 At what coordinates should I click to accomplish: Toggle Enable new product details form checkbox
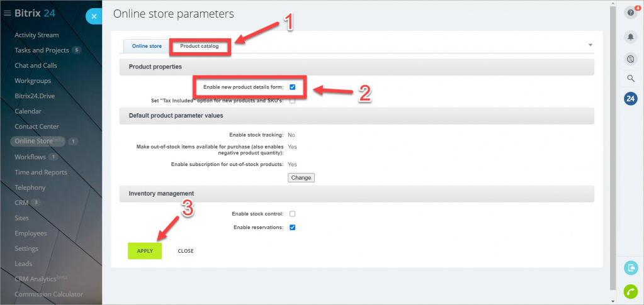pos(293,87)
